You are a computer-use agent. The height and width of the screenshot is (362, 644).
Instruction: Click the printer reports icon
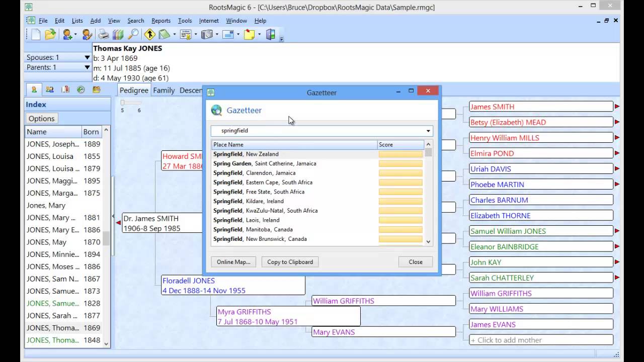(104, 35)
